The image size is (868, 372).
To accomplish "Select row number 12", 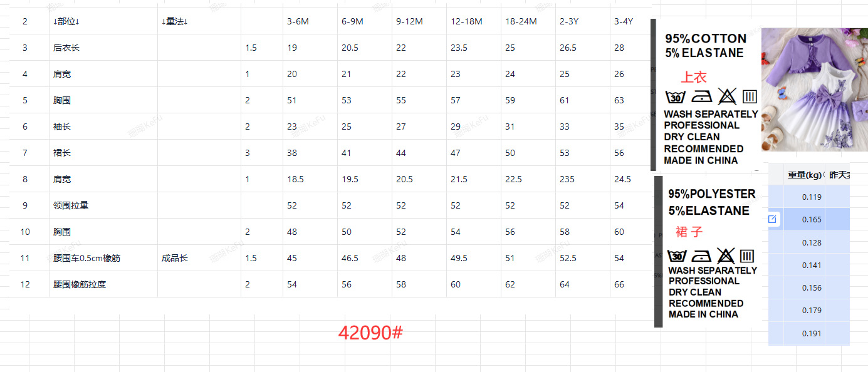I will [25, 284].
